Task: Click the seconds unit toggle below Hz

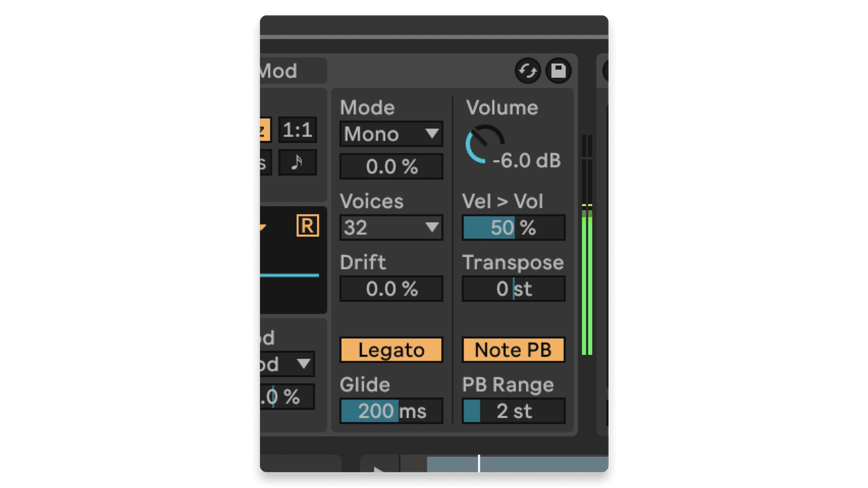Action: point(264,162)
